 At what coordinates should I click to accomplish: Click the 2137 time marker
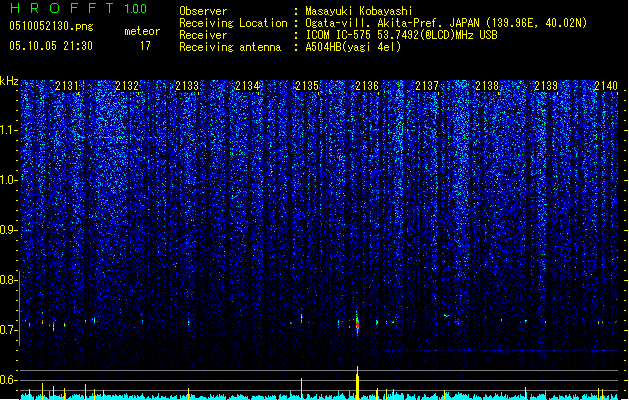point(427,85)
